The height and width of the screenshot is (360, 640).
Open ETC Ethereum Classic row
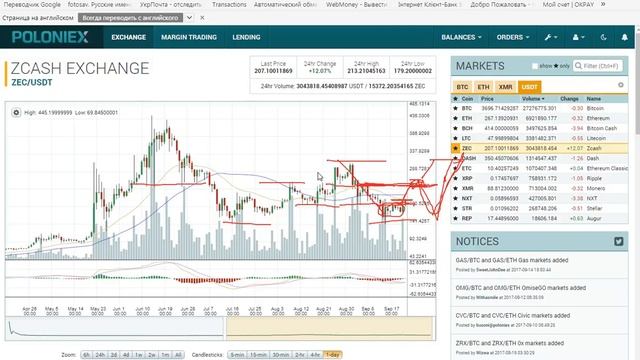click(x=539, y=169)
